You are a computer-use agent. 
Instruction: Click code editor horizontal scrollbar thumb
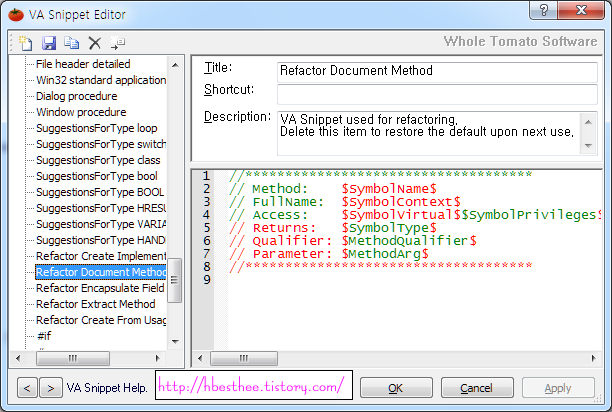[244, 358]
